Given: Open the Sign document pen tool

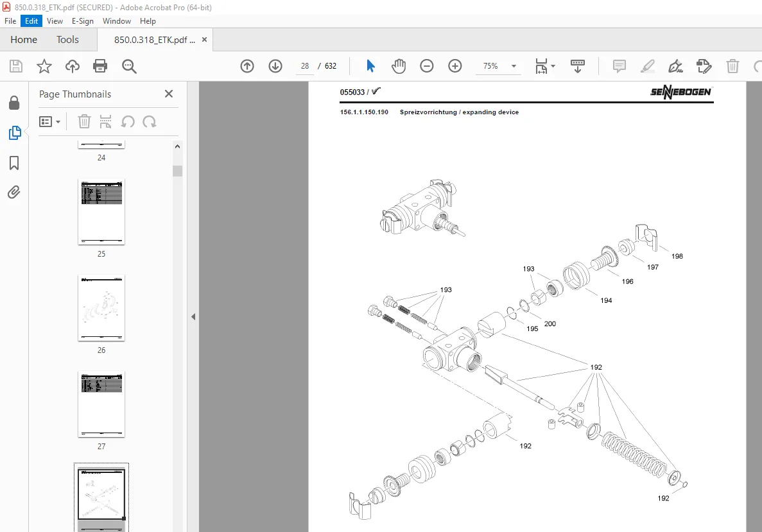Looking at the screenshot, I should click(x=675, y=66).
